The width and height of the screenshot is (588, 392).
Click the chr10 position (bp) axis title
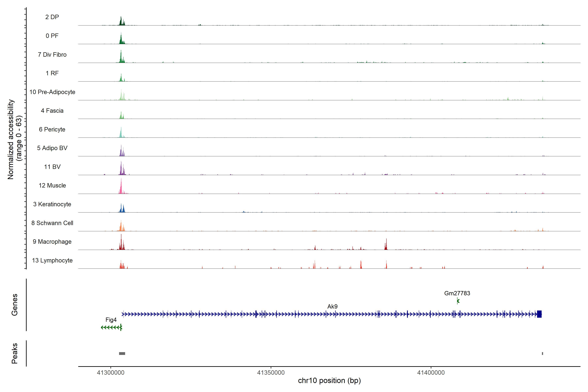(x=329, y=381)
